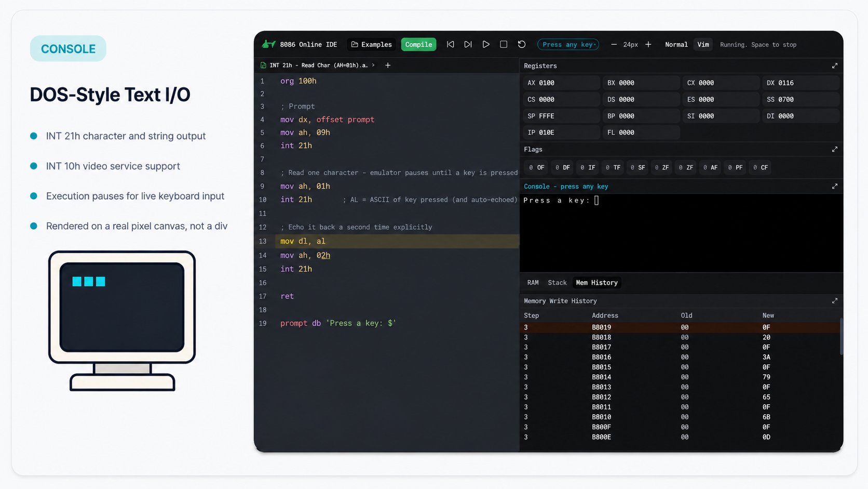Expand the Console panel
868x489 pixels.
[835, 187]
